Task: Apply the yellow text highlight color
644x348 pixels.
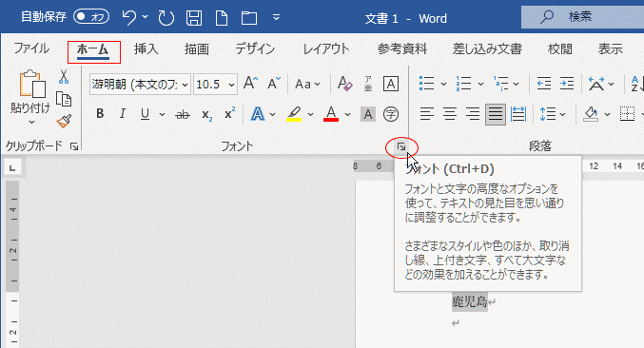Action: tap(294, 114)
